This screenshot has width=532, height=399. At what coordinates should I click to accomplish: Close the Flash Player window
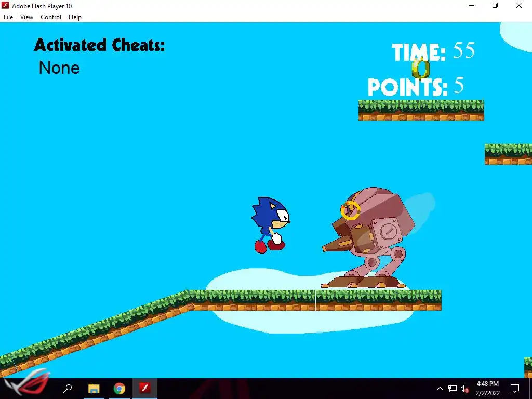coord(519,5)
